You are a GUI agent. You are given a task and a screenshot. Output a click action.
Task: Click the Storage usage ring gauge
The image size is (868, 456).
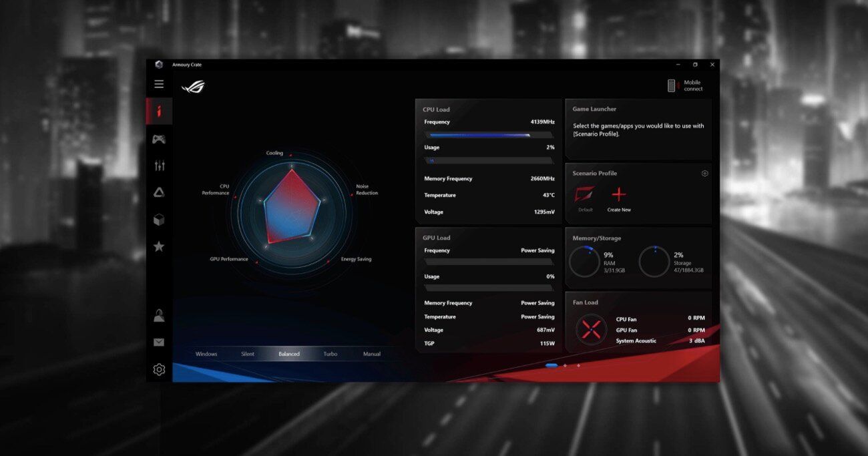click(x=654, y=262)
